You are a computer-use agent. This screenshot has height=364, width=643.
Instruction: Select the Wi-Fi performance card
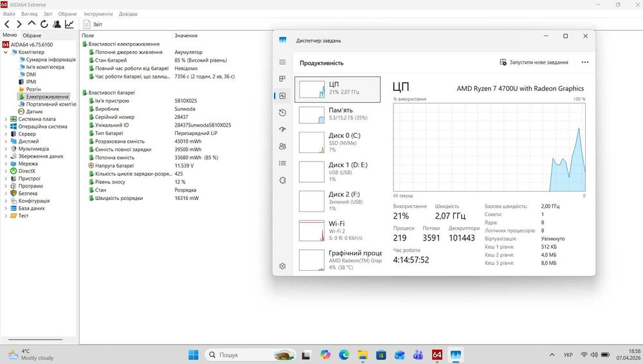[x=338, y=231]
